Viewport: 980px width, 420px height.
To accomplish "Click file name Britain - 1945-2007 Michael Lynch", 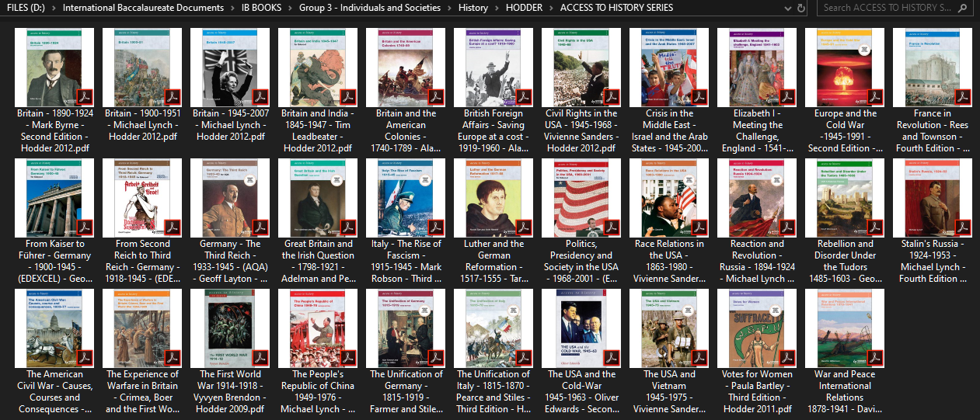I will [230, 125].
